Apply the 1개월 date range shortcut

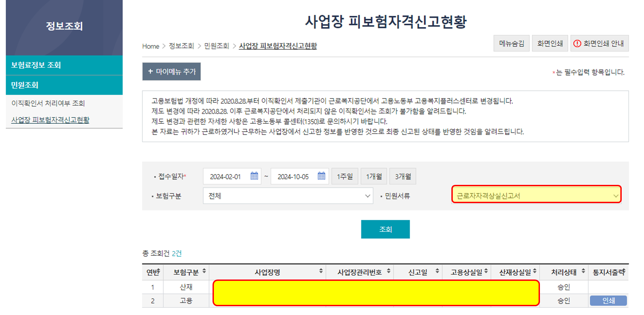(374, 176)
